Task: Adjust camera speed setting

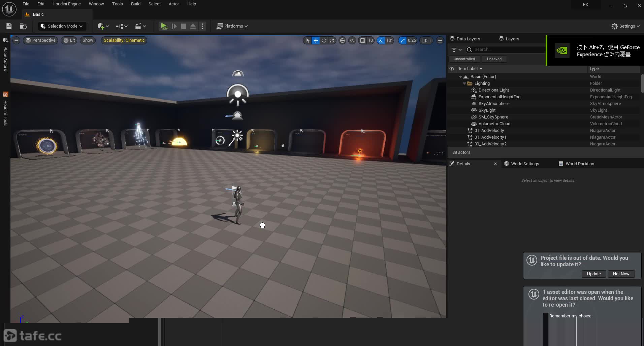Action: pos(426,40)
